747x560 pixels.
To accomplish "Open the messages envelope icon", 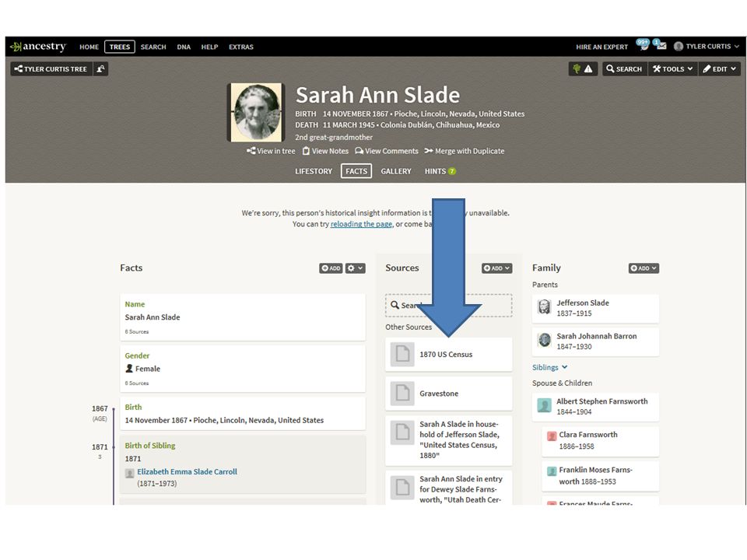I will pos(660,45).
